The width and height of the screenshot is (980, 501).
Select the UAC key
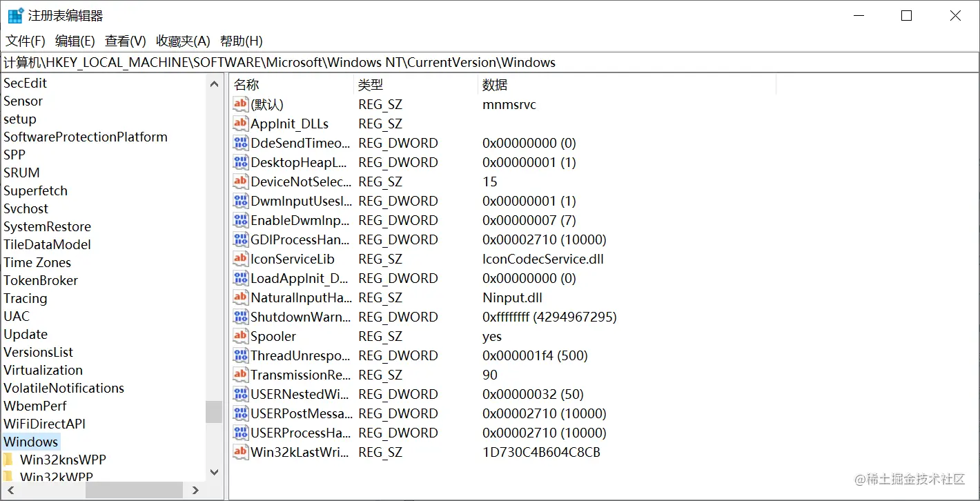(x=17, y=316)
